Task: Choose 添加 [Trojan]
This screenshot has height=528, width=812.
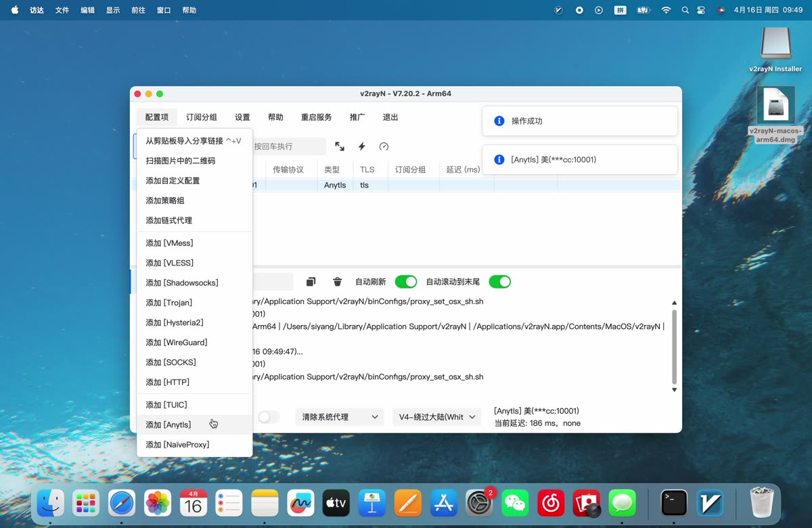Action: (x=194, y=303)
